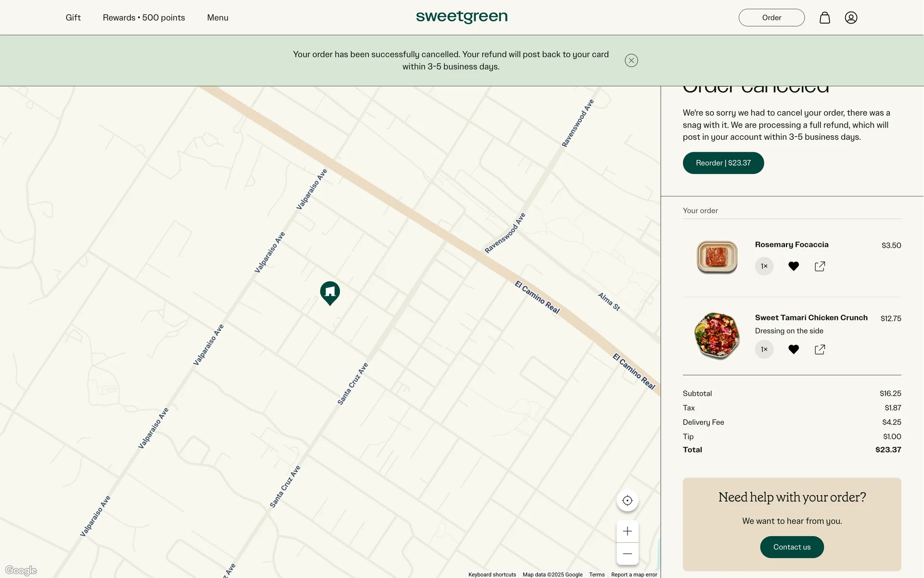Share the Rosemary Focaccia item
Screen dimensions: 924x578
click(820, 266)
